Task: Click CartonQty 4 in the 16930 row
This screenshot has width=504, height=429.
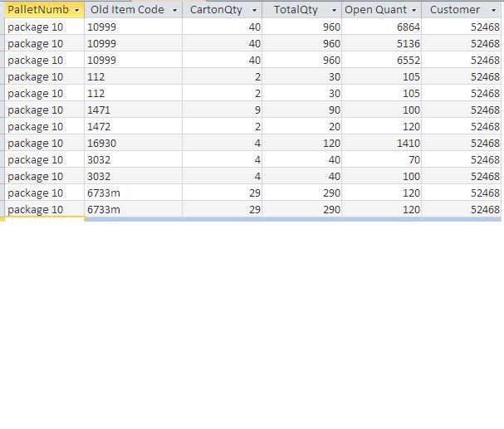Action: (222, 143)
